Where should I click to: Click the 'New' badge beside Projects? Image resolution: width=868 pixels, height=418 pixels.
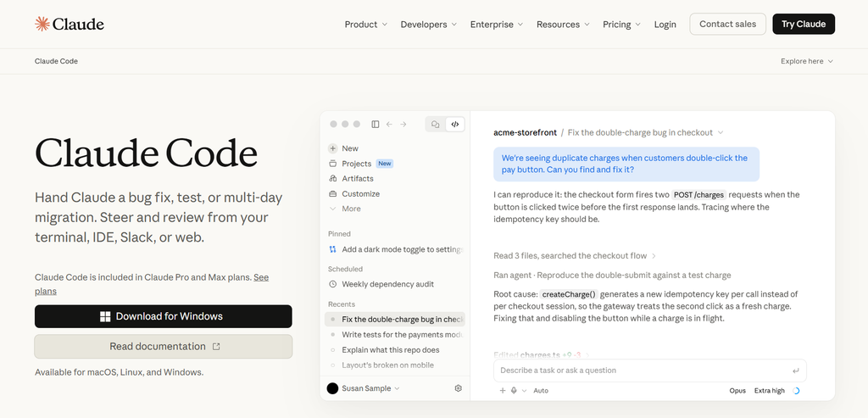coord(384,164)
